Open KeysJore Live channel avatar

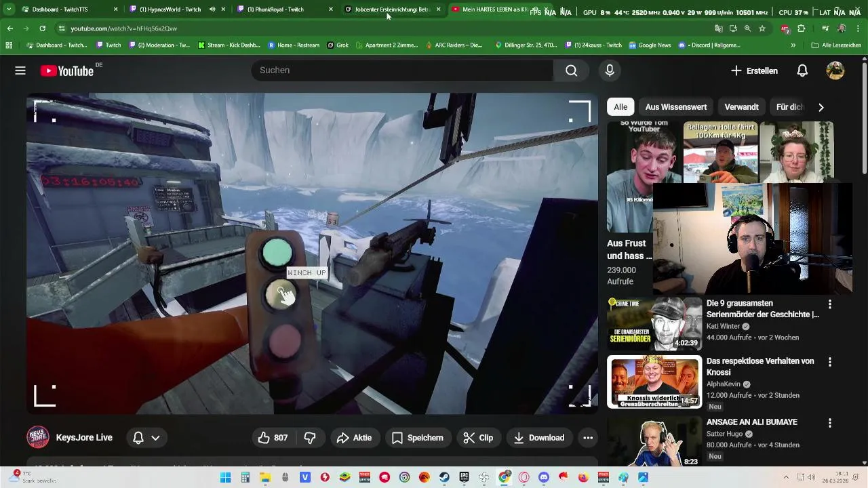[x=38, y=437]
